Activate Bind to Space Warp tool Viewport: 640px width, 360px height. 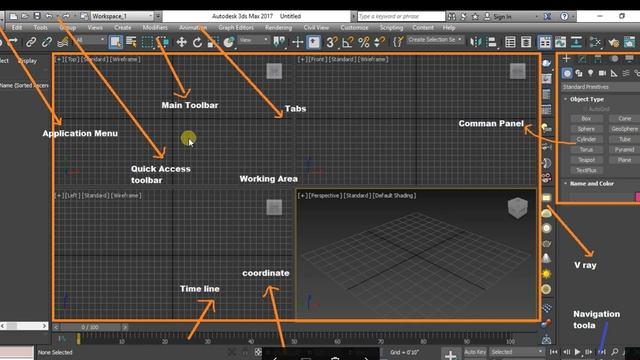point(62,42)
